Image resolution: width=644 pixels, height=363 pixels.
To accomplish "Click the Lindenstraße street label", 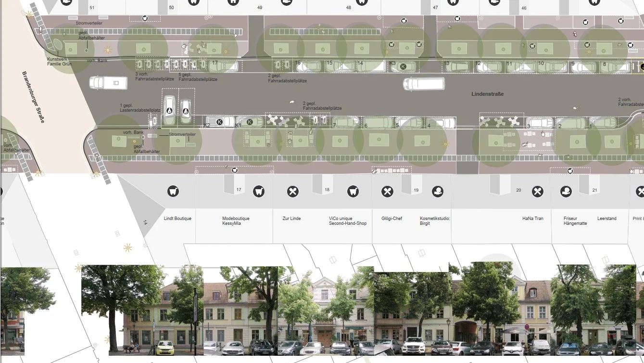I will (487, 94).
